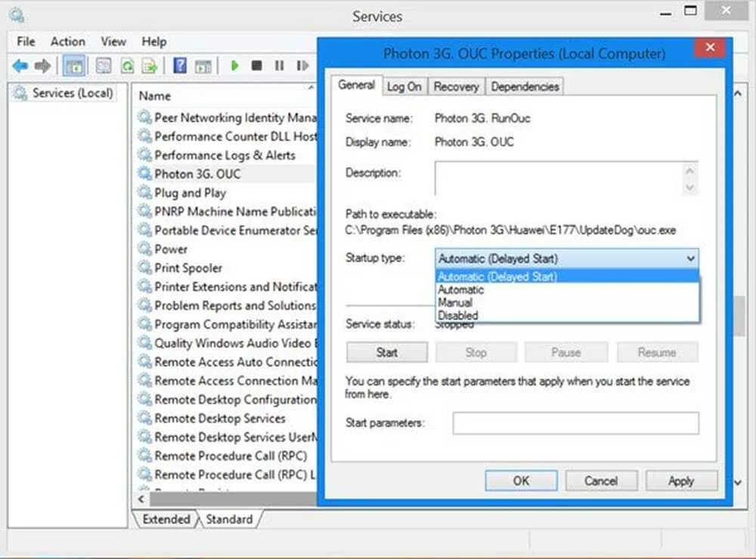Viewport: 756px width, 559px height.
Task: Minimize the Services window
Action: [666, 13]
